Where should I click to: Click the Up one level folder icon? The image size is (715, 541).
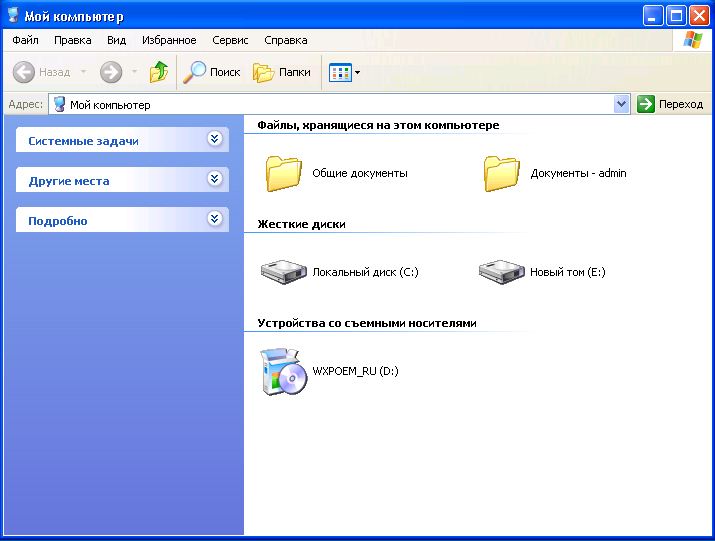(159, 72)
